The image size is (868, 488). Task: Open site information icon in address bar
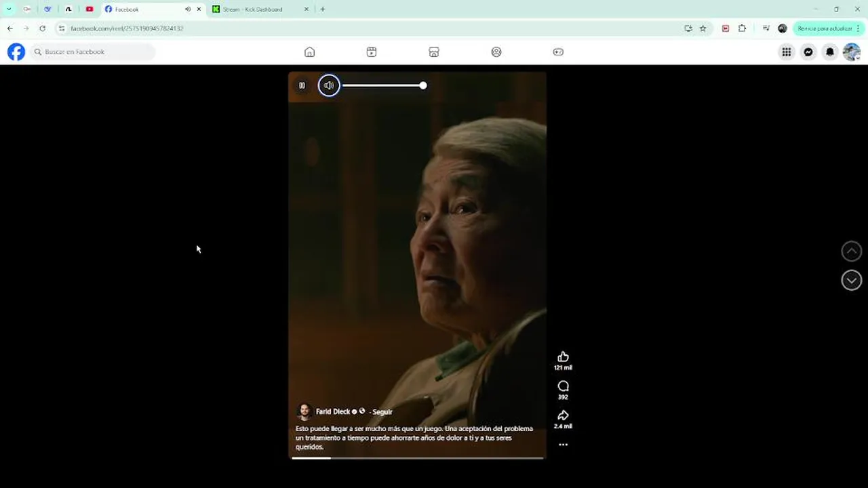[x=62, y=28]
